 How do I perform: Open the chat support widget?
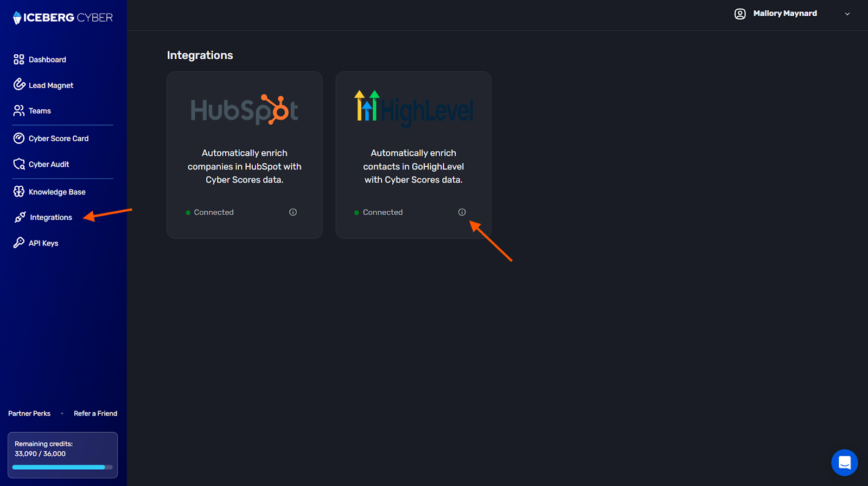coord(845,463)
